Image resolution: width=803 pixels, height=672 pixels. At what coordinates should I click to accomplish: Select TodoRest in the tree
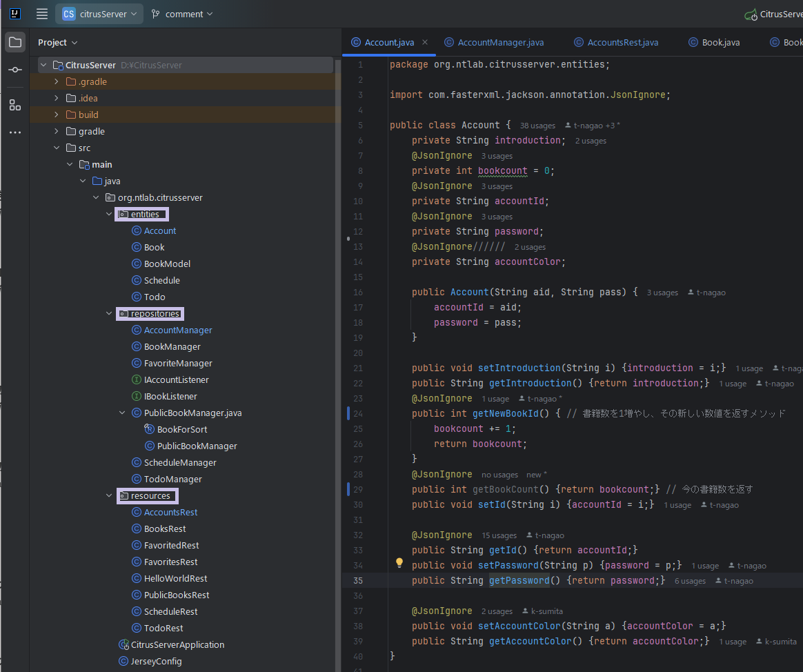(163, 628)
